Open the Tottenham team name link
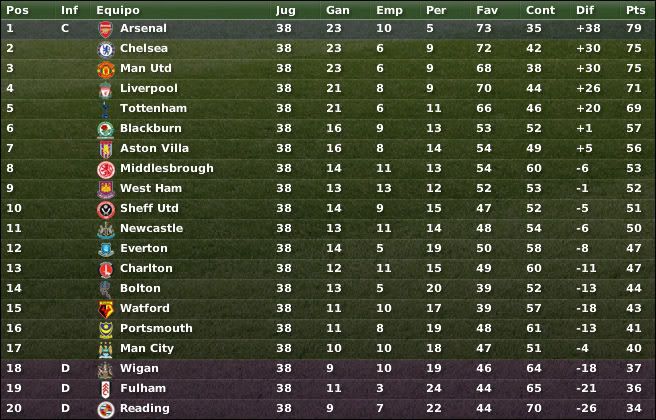Viewport: 656px width, 420px height. (153, 108)
